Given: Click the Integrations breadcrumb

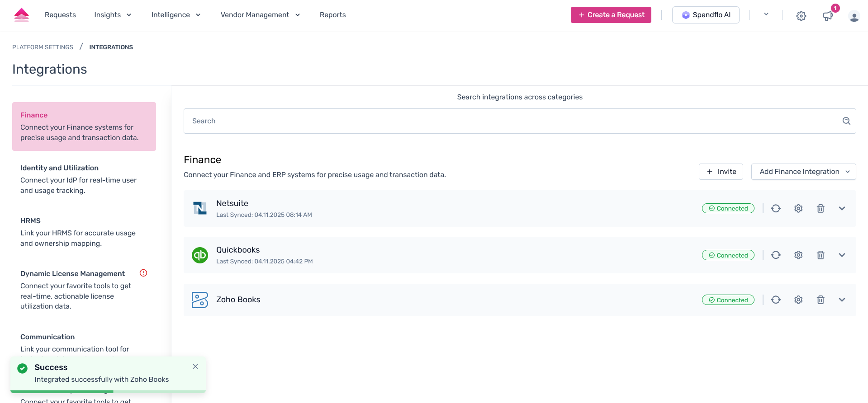Looking at the screenshot, I should (x=111, y=47).
